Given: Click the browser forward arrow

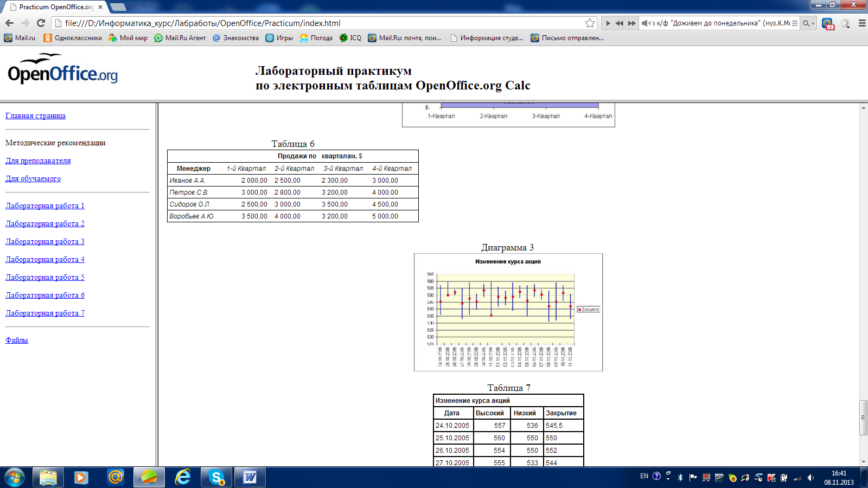Looking at the screenshot, I should click(25, 23).
